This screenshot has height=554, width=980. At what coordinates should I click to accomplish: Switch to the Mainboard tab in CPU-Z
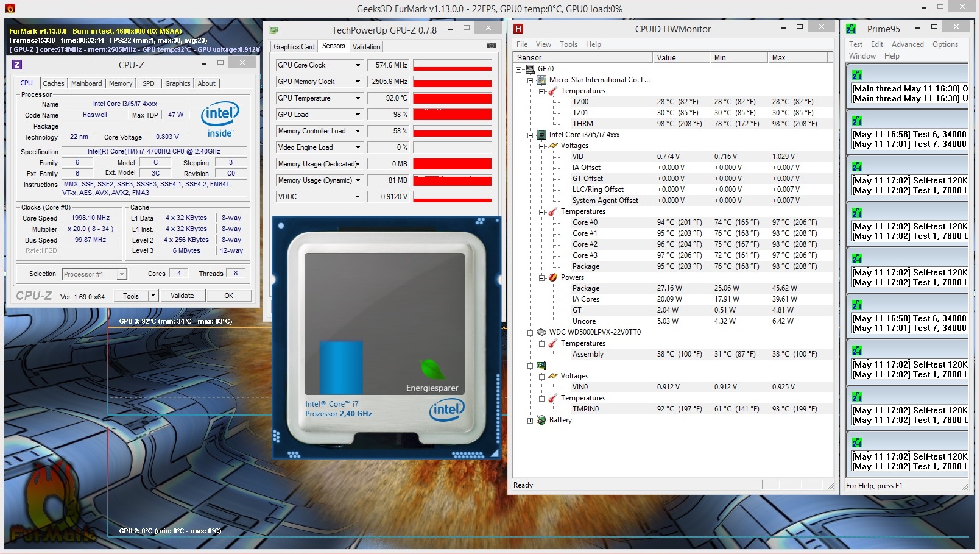[x=86, y=83]
